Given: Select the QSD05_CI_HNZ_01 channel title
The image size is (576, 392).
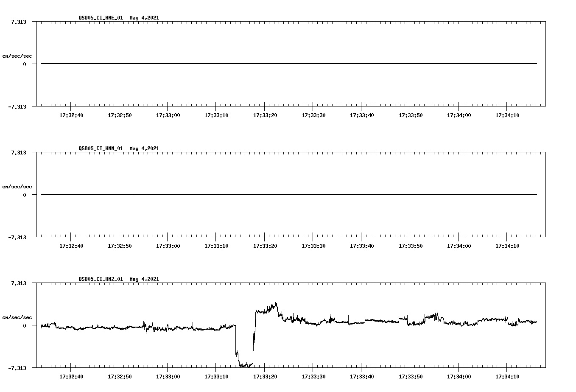Looking at the screenshot, I should [x=101, y=279].
